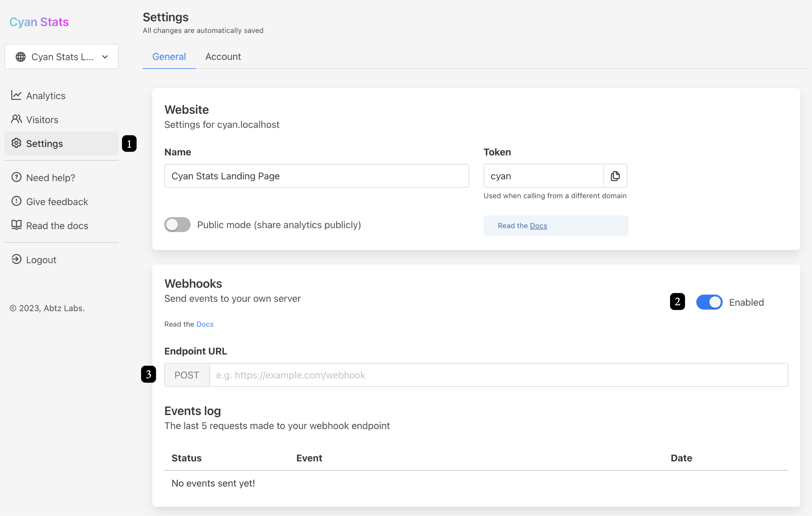This screenshot has height=516, width=812.
Task: Click the Read the Docs button
Action: pyautogui.click(x=555, y=225)
